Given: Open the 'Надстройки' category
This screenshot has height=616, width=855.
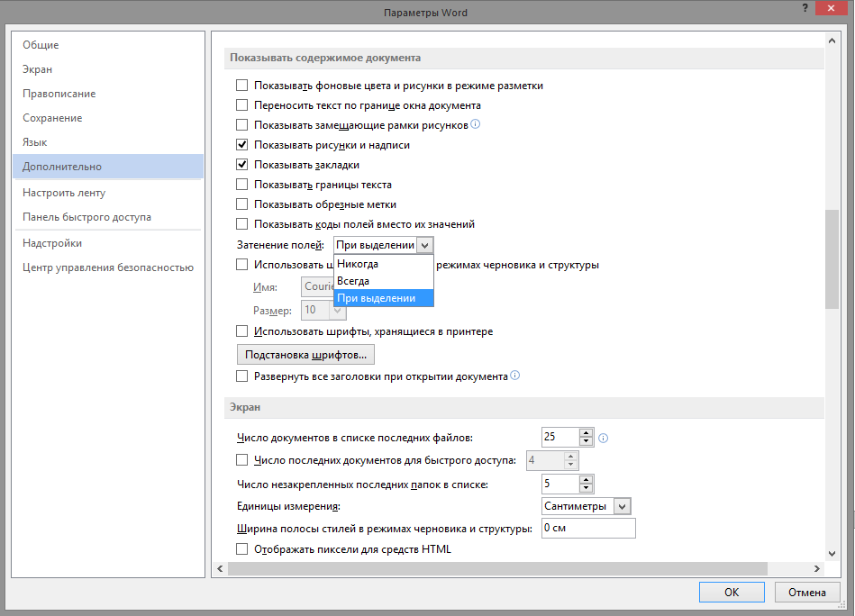Looking at the screenshot, I should [108, 243].
